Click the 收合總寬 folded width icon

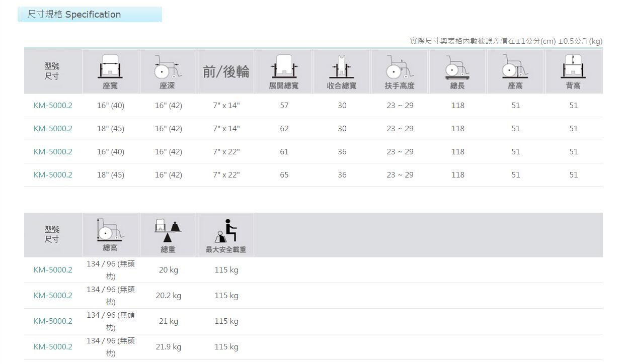pyautogui.click(x=342, y=68)
